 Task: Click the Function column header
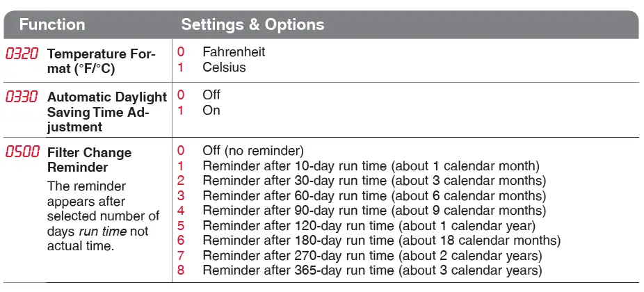point(52,24)
